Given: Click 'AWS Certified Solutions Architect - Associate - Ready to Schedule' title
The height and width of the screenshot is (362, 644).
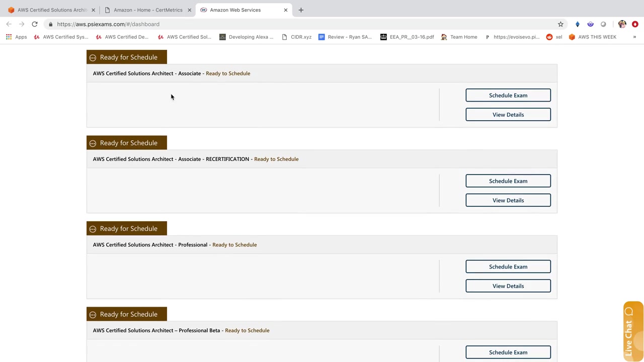Looking at the screenshot, I should click(x=172, y=73).
